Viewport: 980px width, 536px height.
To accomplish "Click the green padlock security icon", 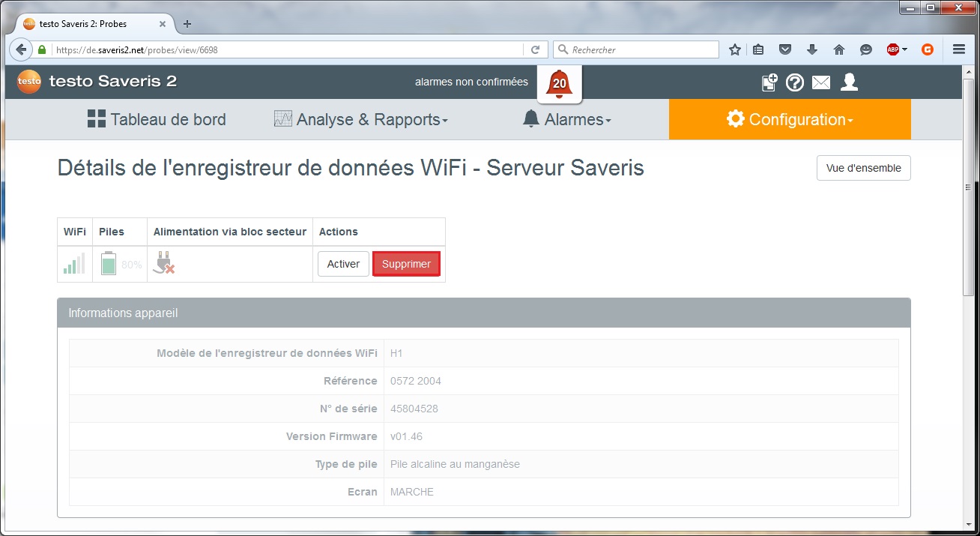I will click(x=43, y=49).
